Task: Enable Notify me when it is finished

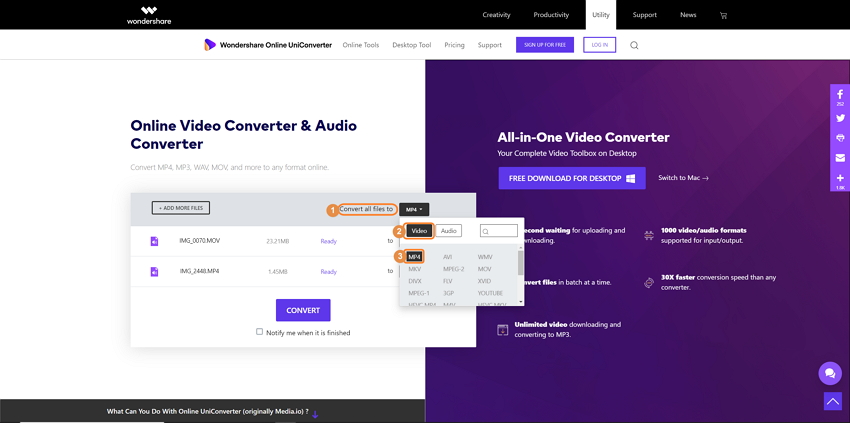Action: coord(260,332)
